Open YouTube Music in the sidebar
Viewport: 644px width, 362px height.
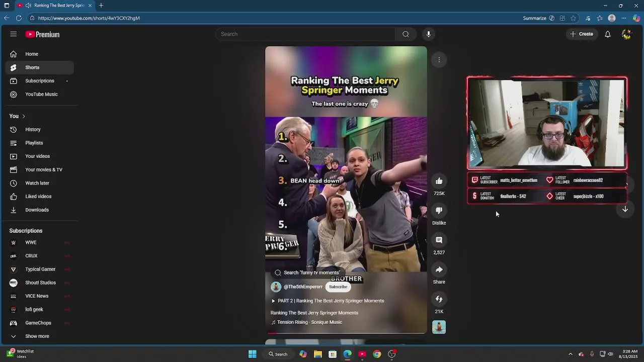pos(39,95)
